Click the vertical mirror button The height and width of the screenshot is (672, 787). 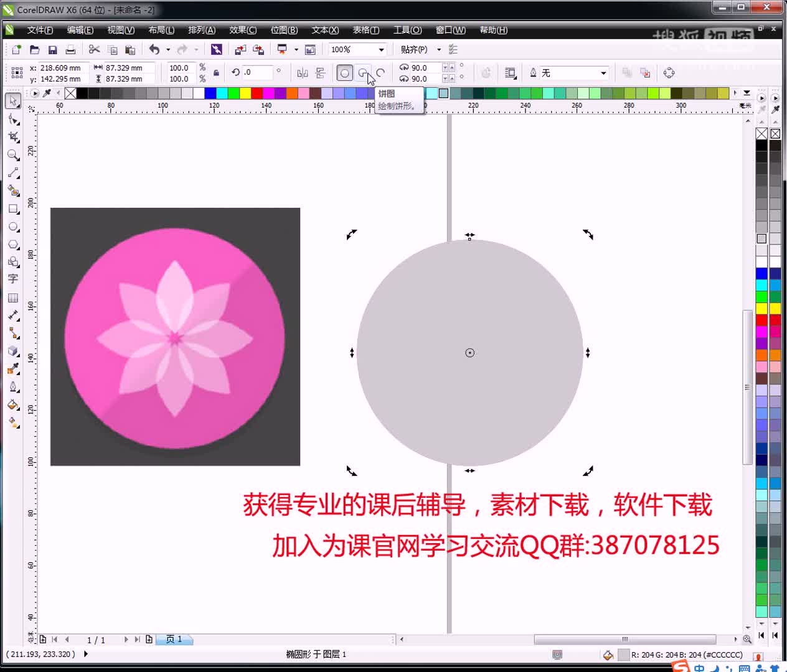[321, 73]
